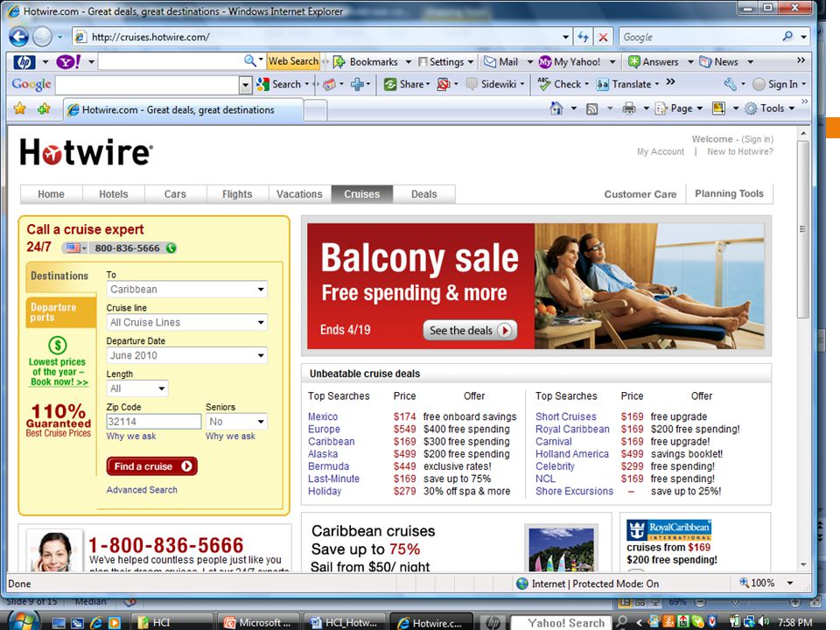
Task: Open the Length dropdown showing All
Action: [137, 388]
